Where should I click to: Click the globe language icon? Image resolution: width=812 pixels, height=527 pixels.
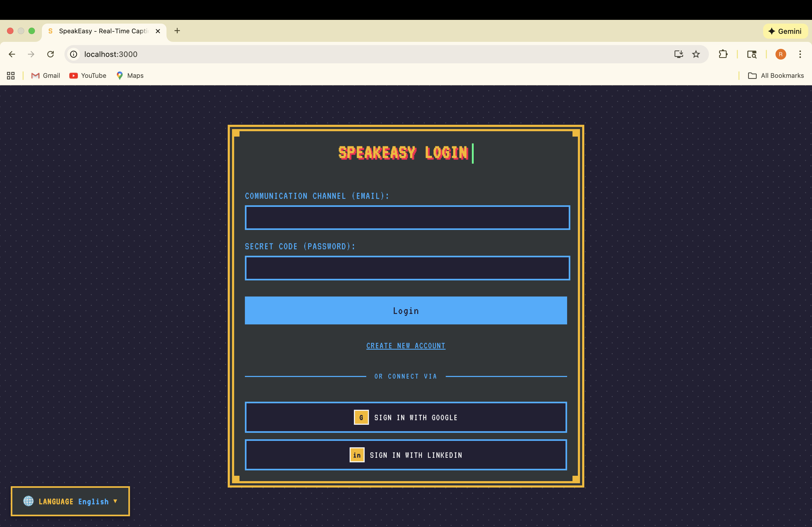point(28,501)
